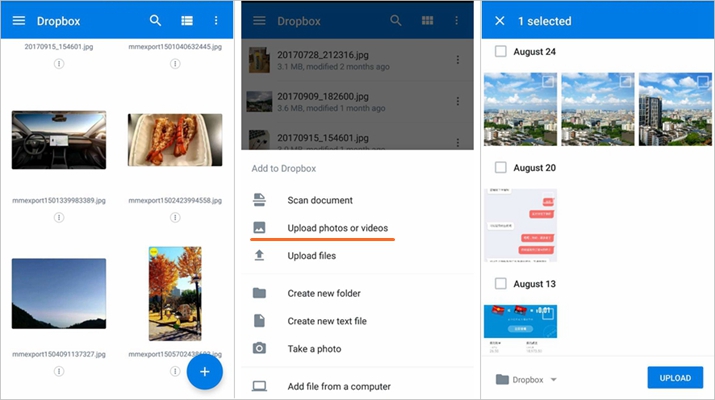Image resolution: width=715 pixels, height=400 pixels.
Task: Click the camera icon for Take a photo
Action: [x=259, y=348]
